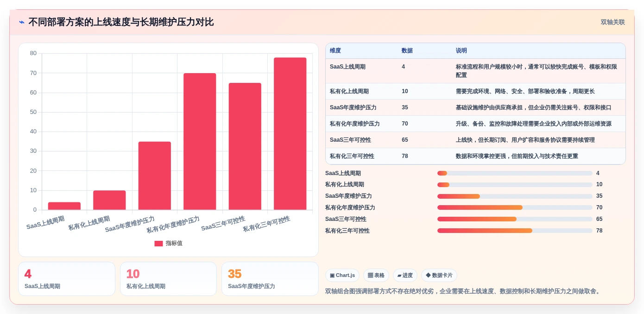Click the SaaS上线周期 progress bar
This screenshot has height=314, width=644.
click(x=515, y=173)
